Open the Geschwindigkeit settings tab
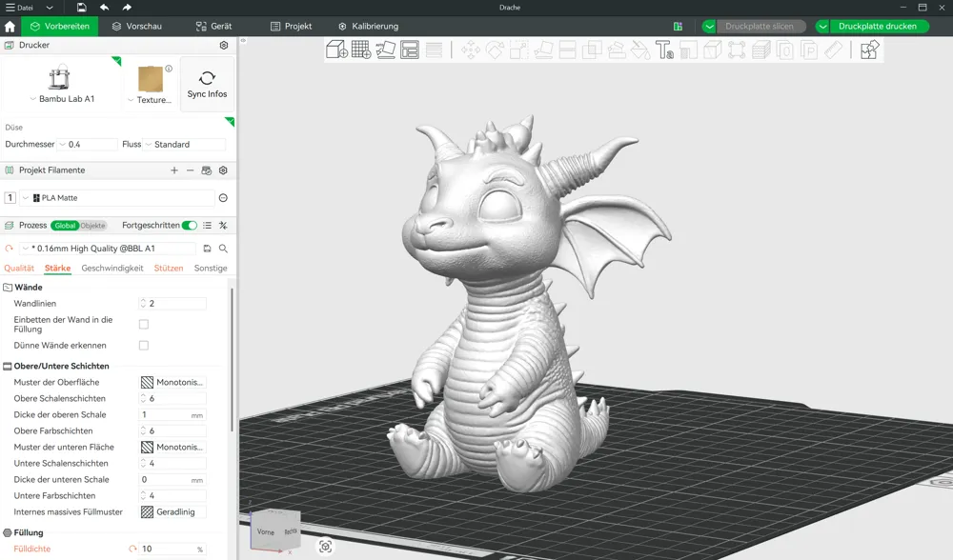Screen dimensions: 953x560 click(112, 268)
